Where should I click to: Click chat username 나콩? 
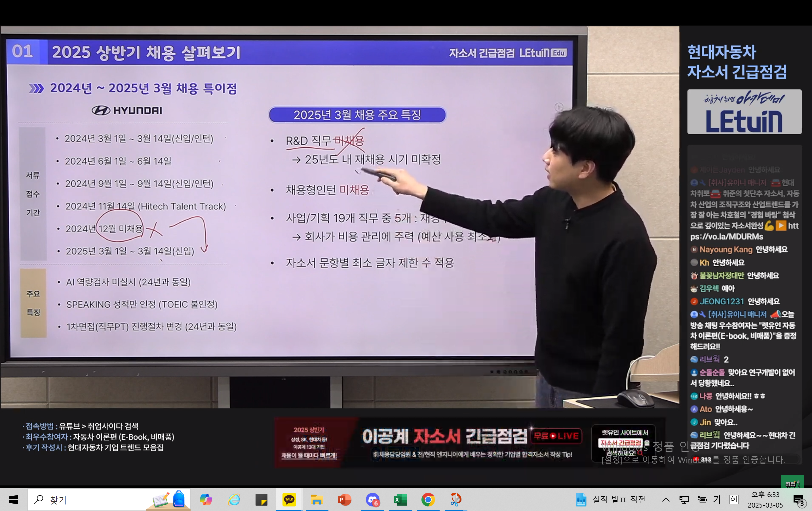pos(705,396)
